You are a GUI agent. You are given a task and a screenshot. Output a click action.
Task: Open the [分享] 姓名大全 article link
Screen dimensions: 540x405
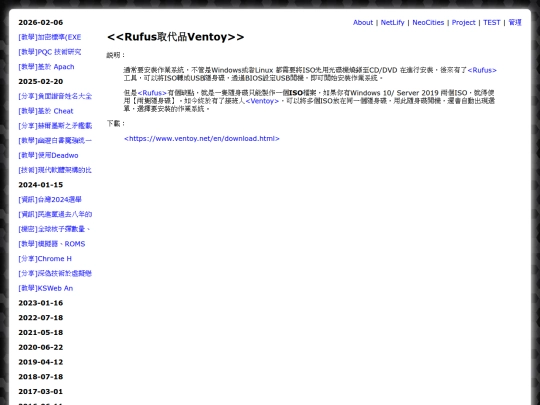click(55, 96)
